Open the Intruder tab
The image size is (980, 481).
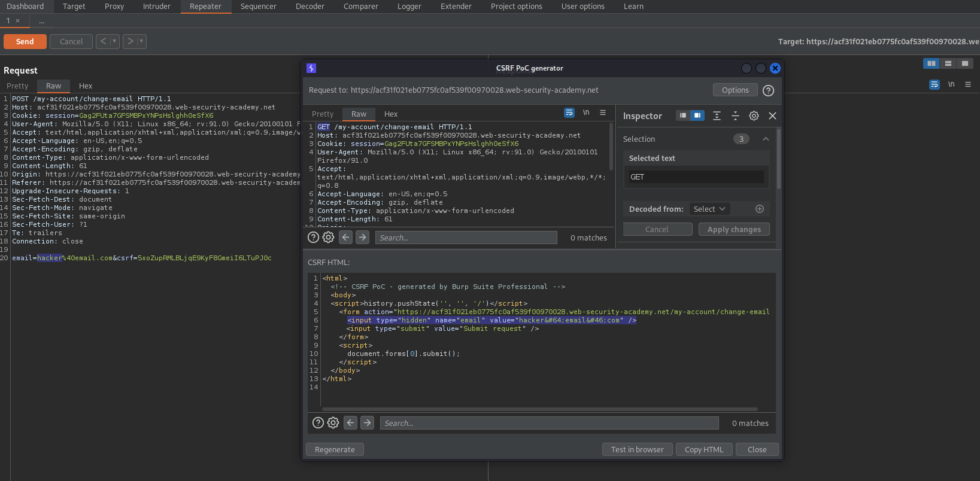[157, 7]
